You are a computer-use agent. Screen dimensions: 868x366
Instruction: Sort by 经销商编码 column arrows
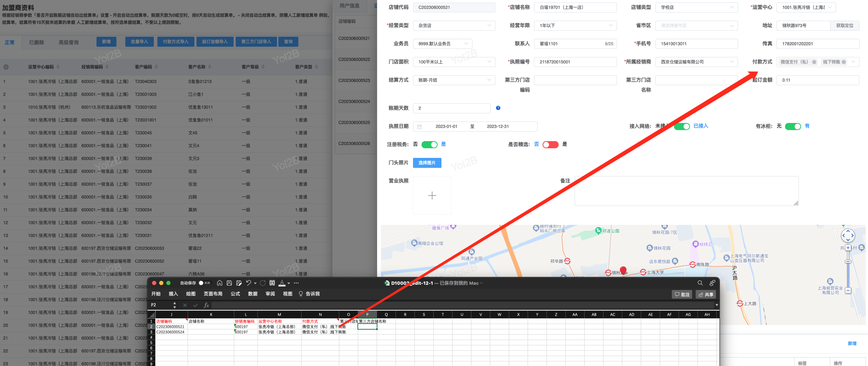click(107, 67)
